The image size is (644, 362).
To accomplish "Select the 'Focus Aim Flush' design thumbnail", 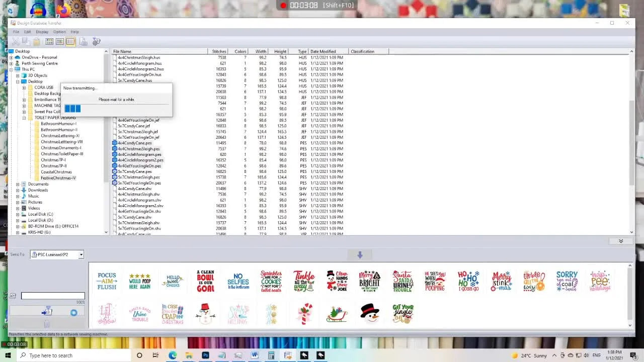I will click(x=107, y=281).
